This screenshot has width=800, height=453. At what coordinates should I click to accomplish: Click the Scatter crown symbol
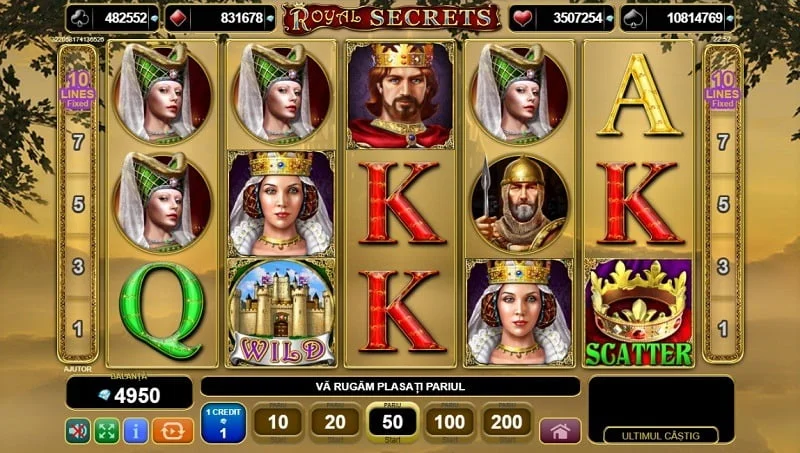pyautogui.click(x=638, y=312)
